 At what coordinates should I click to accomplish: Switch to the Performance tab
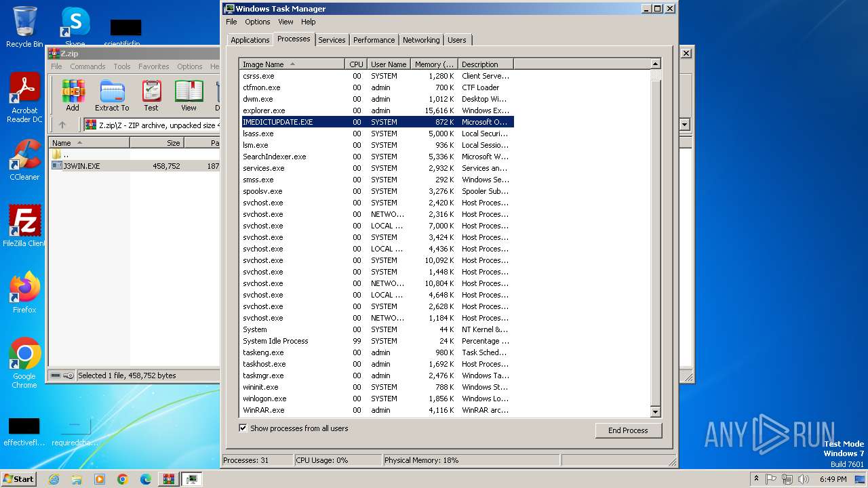point(374,40)
